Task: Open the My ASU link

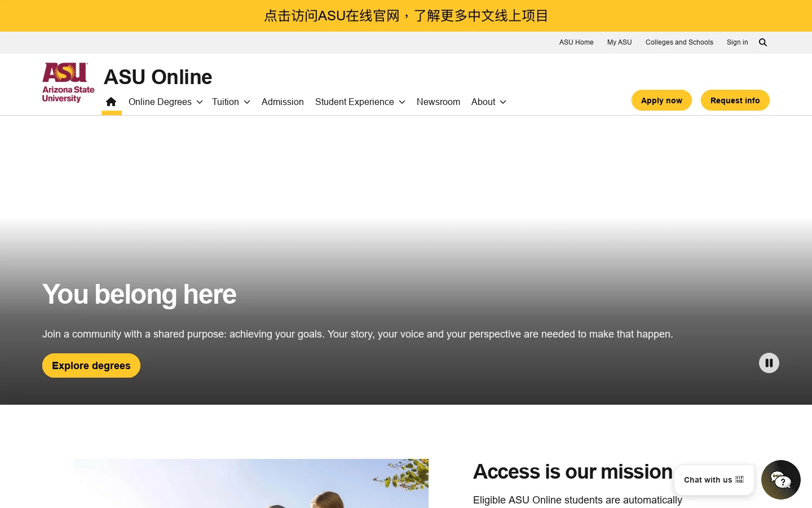Action: click(x=620, y=42)
